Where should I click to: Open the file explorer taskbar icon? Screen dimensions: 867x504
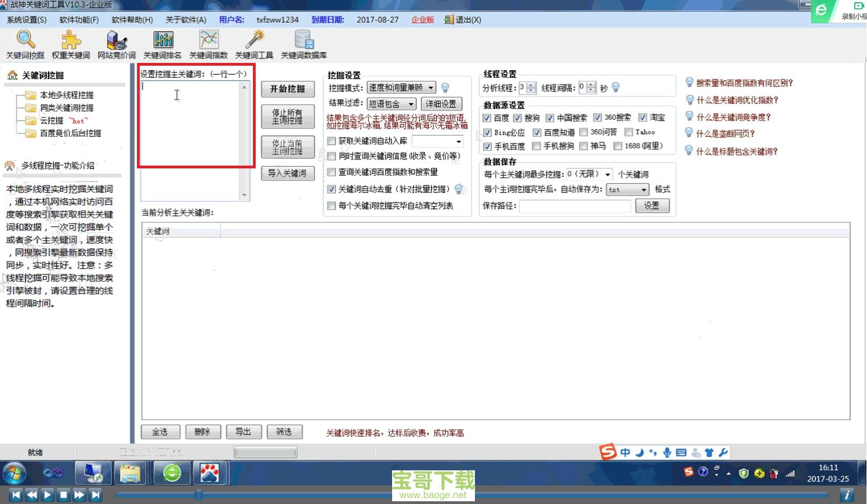pyautogui.click(x=130, y=473)
